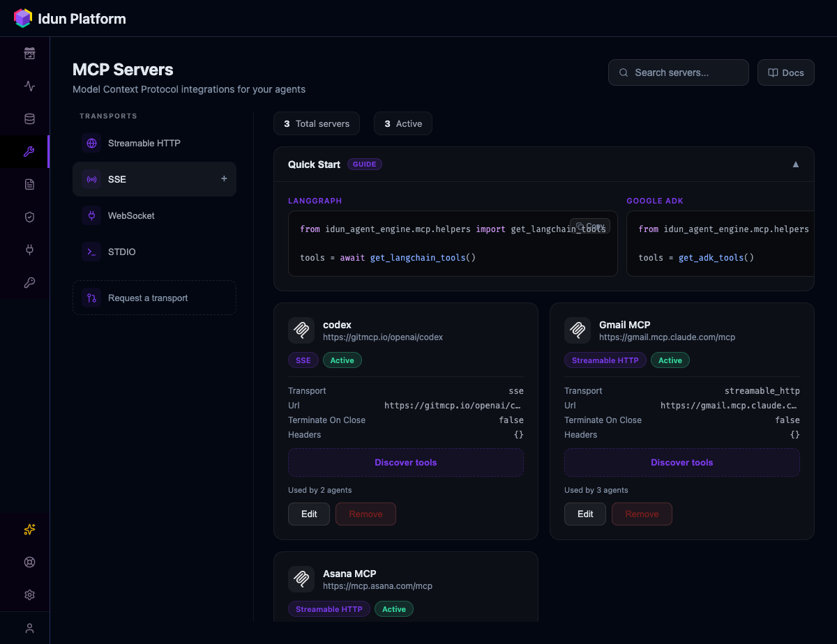Select the SSE transport
Image resolution: width=837 pixels, height=644 pixels.
point(154,179)
